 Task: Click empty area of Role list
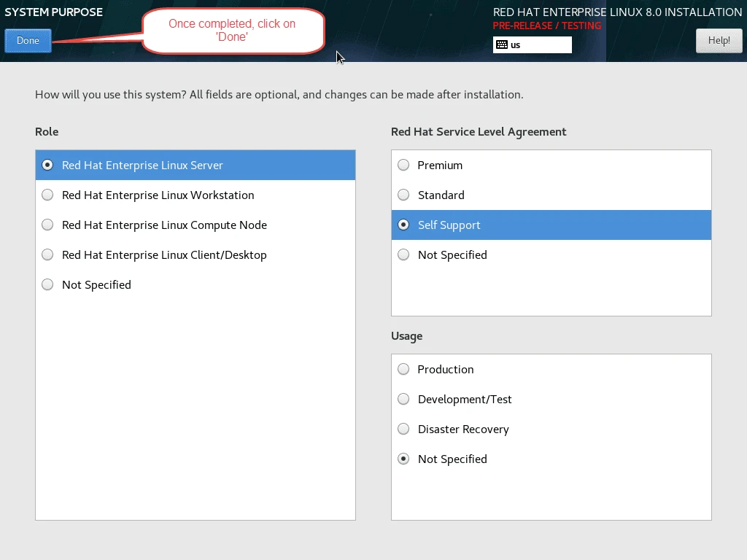(x=195, y=408)
